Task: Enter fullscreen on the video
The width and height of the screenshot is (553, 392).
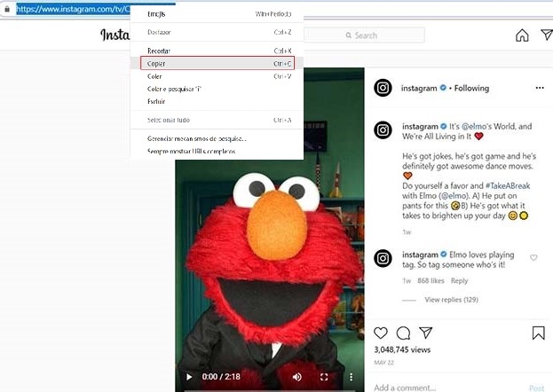Action: pos(324,377)
